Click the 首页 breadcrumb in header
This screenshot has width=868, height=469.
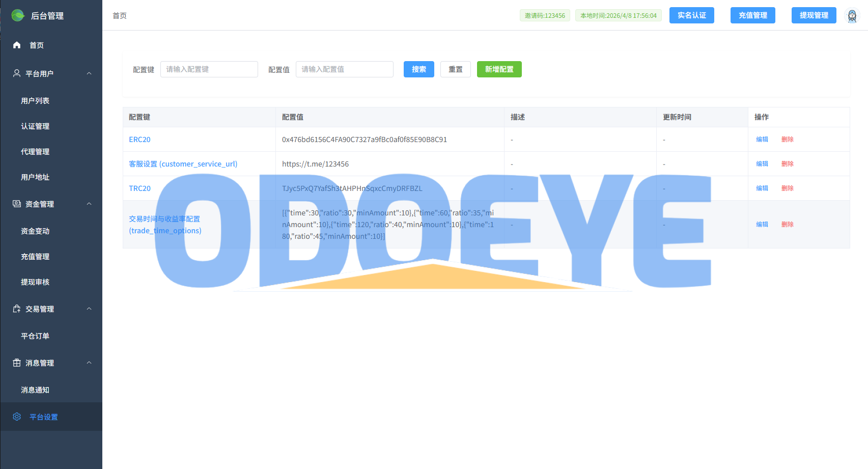point(120,16)
